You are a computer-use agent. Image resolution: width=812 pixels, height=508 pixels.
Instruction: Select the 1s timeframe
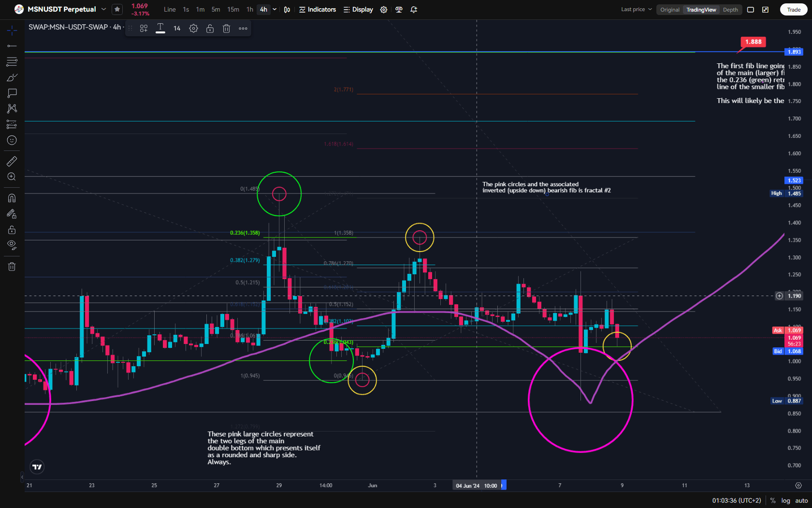pos(186,9)
